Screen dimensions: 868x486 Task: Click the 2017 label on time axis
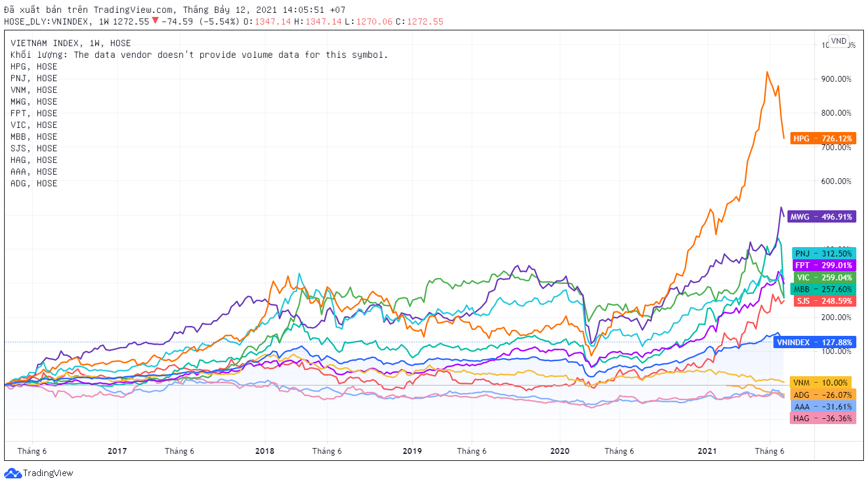point(117,451)
